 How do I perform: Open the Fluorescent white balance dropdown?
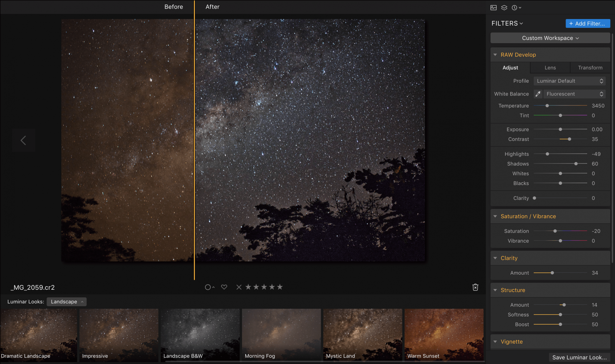(574, 94)
